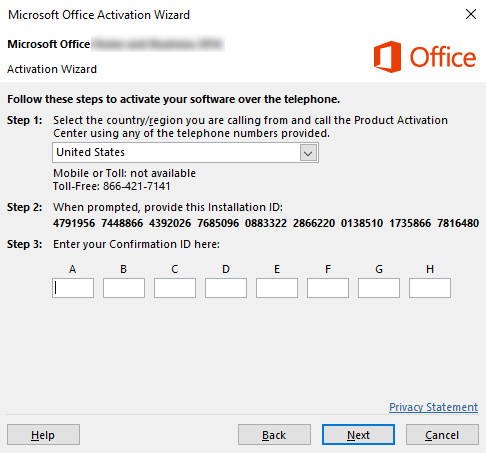Focus Confirmation ID field B
Viewport: 486px width, 453px height.
point(124,288)
